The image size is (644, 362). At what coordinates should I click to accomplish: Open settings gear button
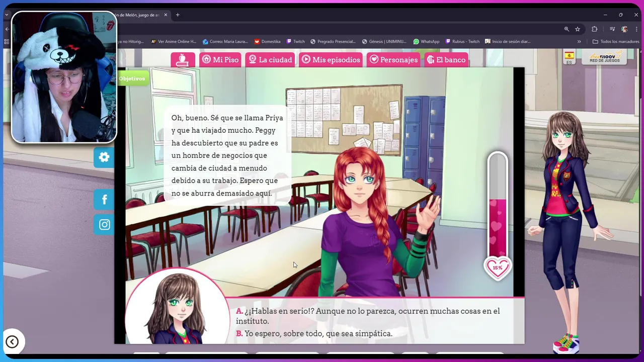(x=104, y=157)
